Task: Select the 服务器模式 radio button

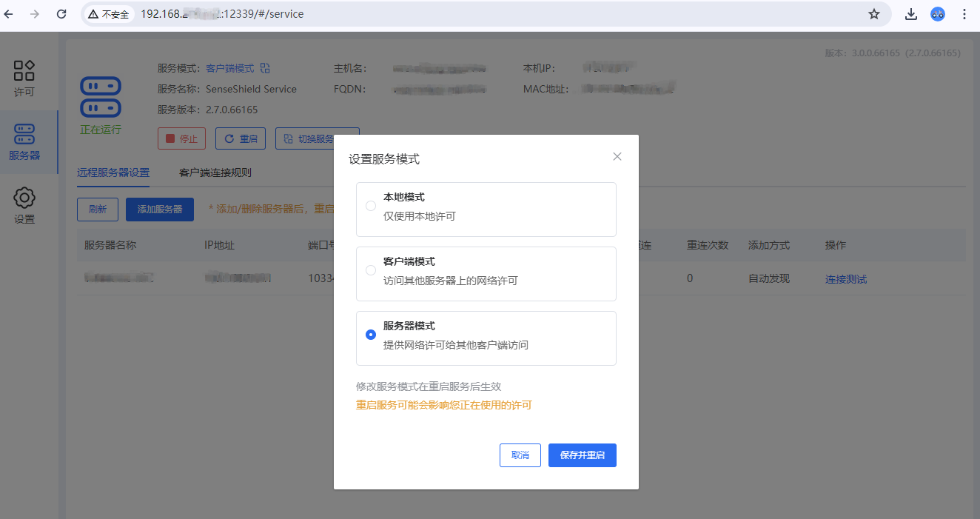Action: click(x=371, y=335)
